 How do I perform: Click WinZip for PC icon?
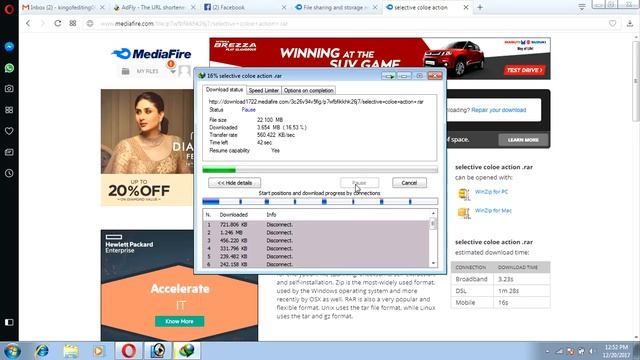point(464,194)
